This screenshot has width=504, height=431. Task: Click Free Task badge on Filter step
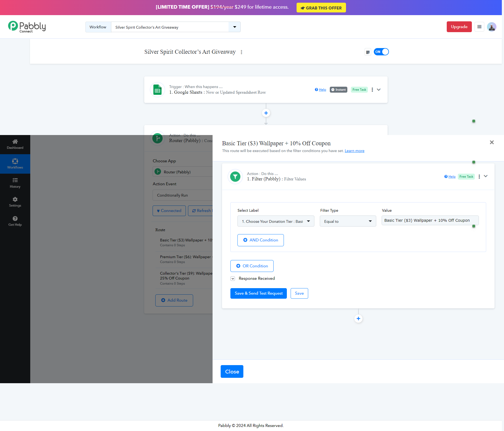(x=466, y=177)
